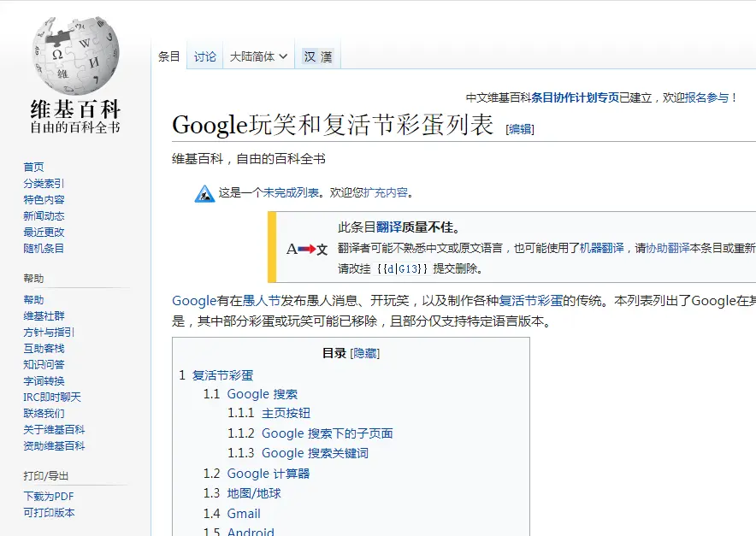This screenshot has height=536, width=756.
Task: Click the under-construction triangle icon
Action: (x=204, y=194)
